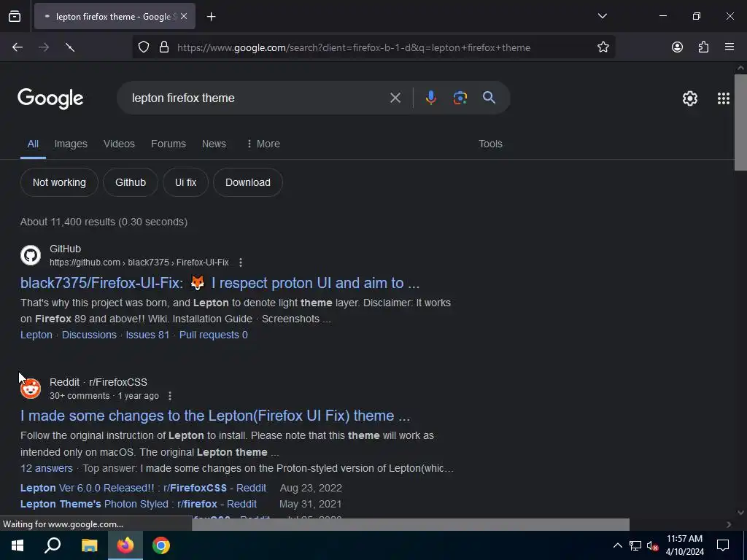Open the Lepton sitelink
This screenshot has height=560, width=747.
pos(36,335)
